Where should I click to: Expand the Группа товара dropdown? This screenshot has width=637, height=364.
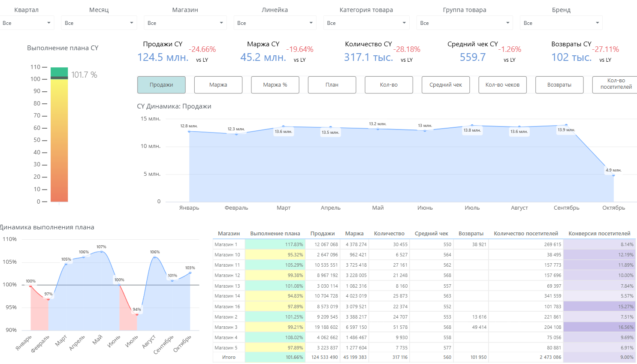click(465, 23)
